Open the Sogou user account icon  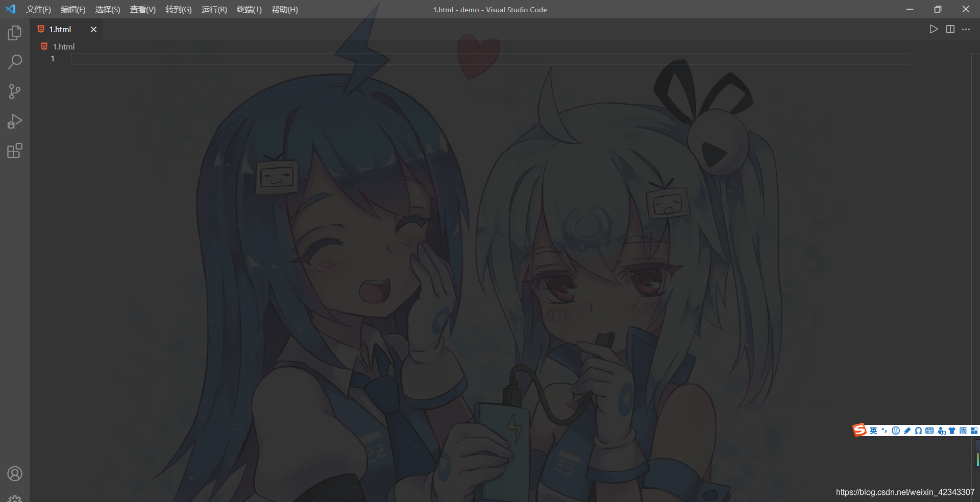(942, 431)
